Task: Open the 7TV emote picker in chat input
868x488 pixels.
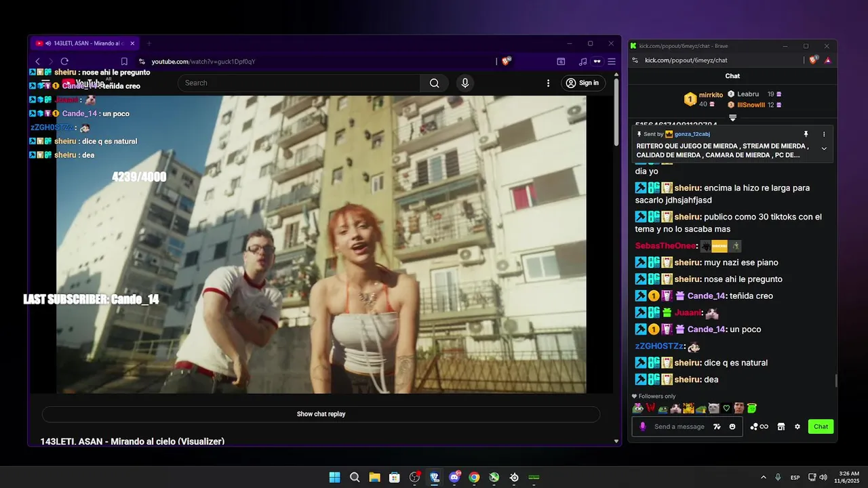Action: 717,426
